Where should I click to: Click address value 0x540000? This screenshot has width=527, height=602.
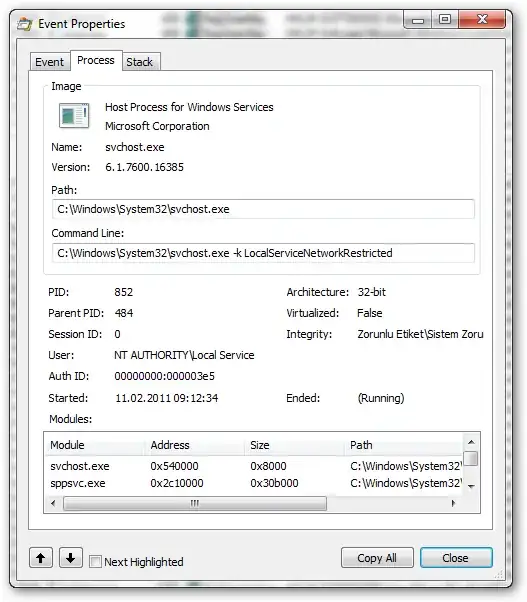tap(174, 466)
